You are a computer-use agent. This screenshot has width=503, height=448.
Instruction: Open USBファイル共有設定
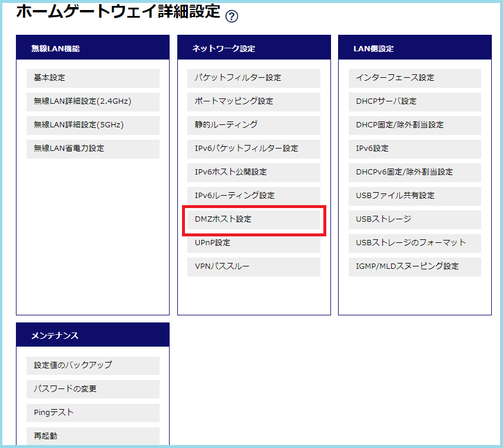click(415, 196)
